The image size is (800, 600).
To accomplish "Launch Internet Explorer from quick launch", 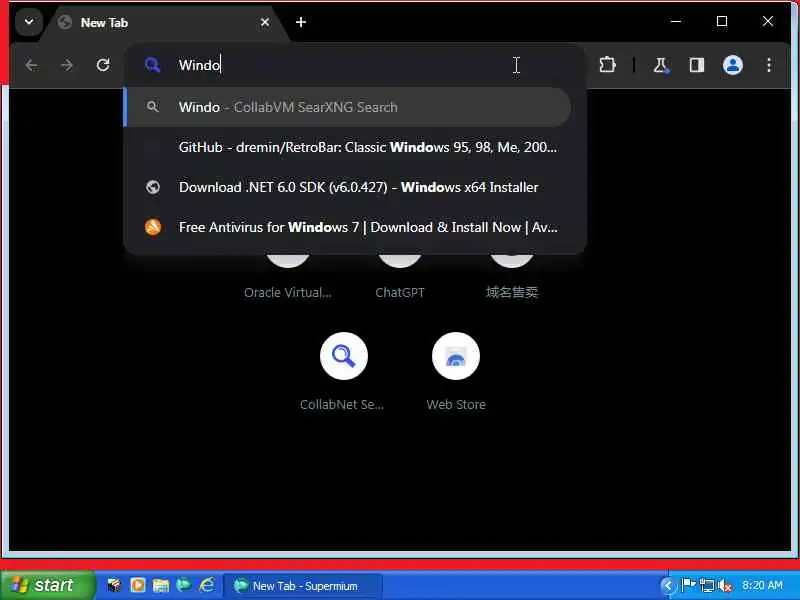I will (207, 585).
